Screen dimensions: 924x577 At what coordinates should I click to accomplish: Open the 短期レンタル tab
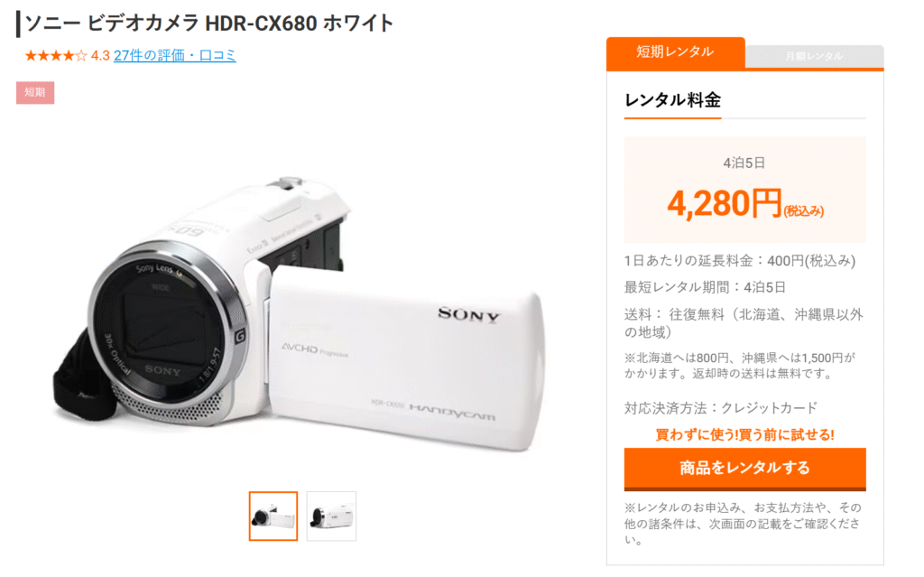675,52
